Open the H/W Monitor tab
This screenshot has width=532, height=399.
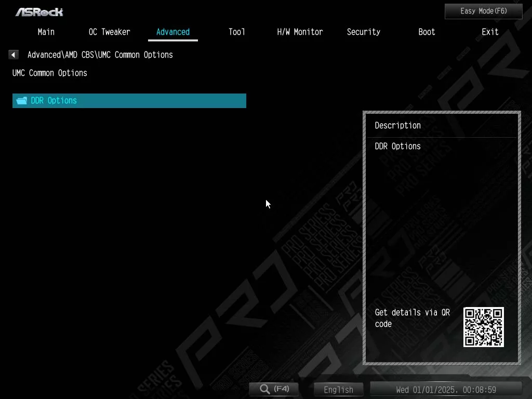pos(300,32)
